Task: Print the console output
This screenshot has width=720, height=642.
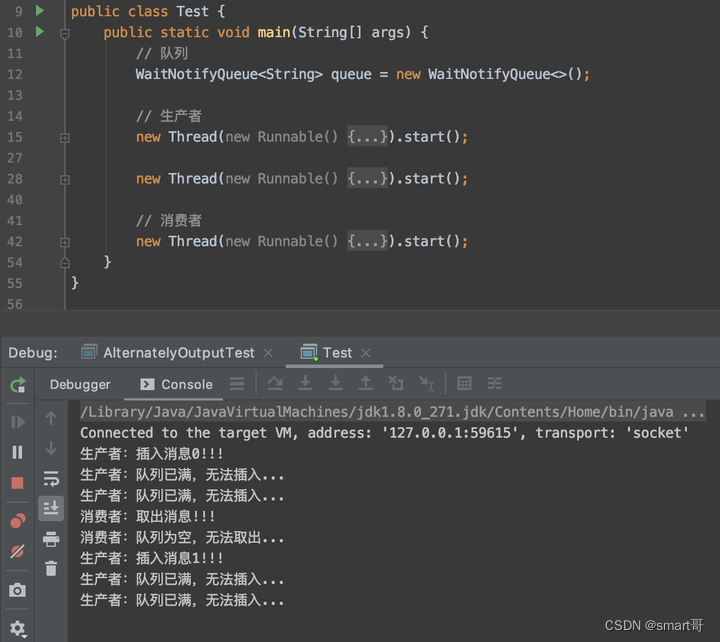Action: click(51, 539)
